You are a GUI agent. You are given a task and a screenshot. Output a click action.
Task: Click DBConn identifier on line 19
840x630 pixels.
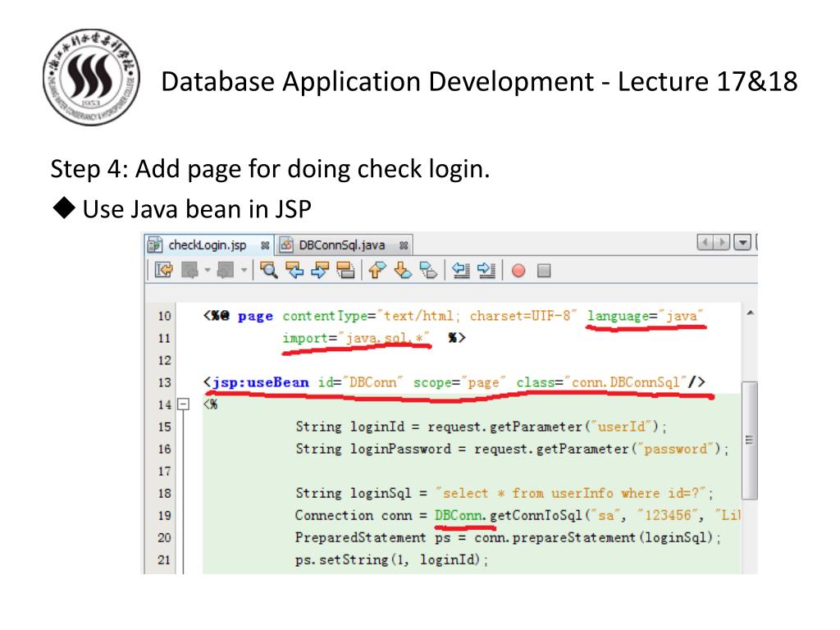[460, 515]
